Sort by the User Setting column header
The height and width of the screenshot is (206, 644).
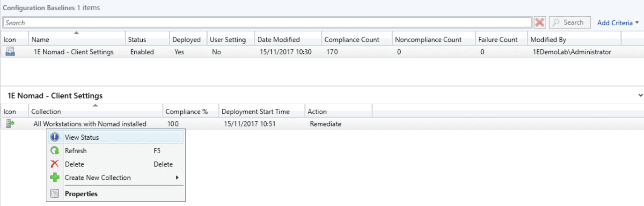point(231,40)
